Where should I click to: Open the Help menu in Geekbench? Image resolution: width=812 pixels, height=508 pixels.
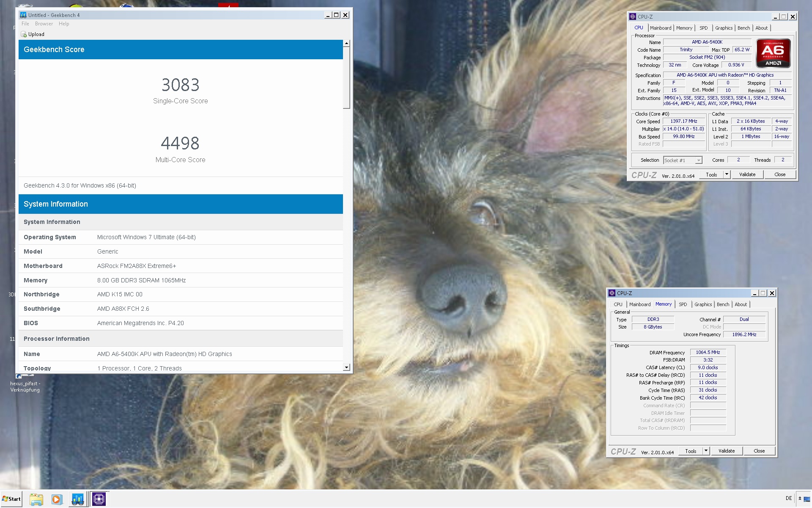coord(64,24)
